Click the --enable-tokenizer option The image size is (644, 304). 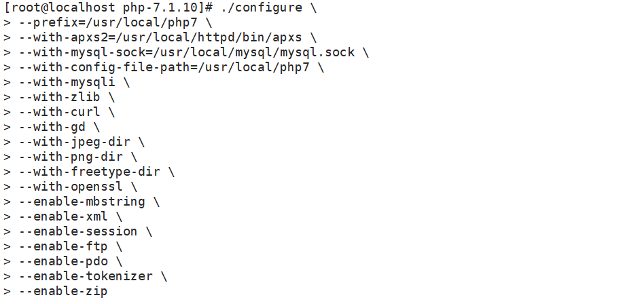pyautogui.click(x=85, y=276)
